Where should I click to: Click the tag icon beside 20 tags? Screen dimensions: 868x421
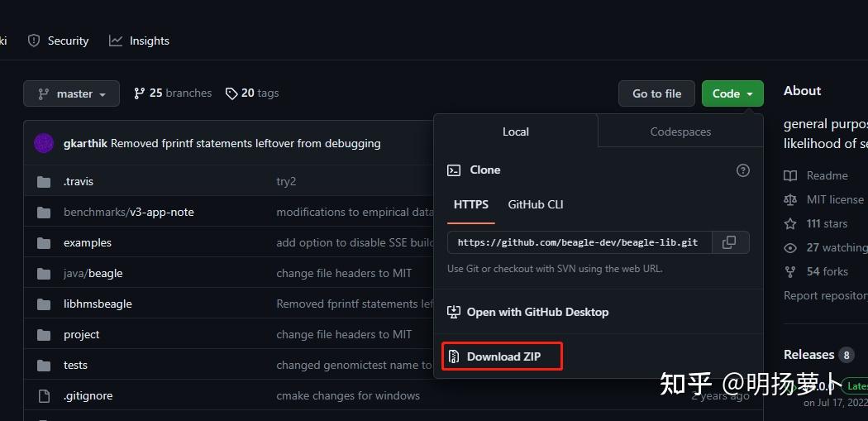tap(231, 93)
